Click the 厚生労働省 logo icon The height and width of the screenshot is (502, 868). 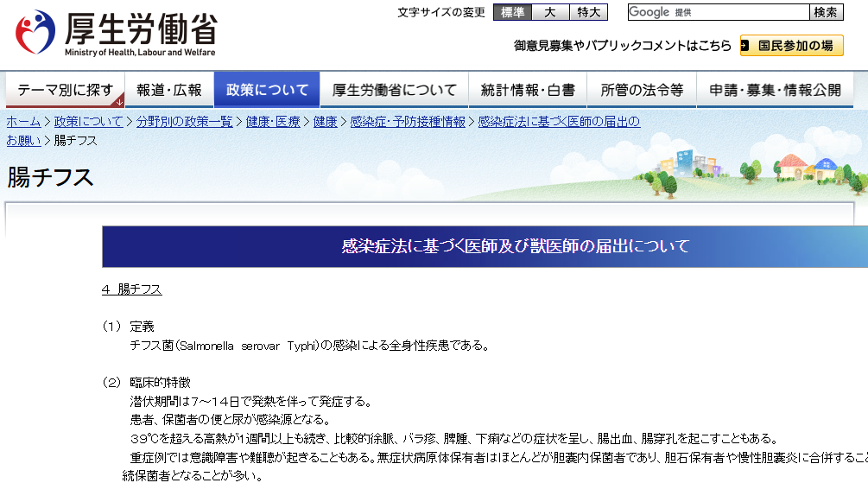pyautogui.click(x=35, y=32)
